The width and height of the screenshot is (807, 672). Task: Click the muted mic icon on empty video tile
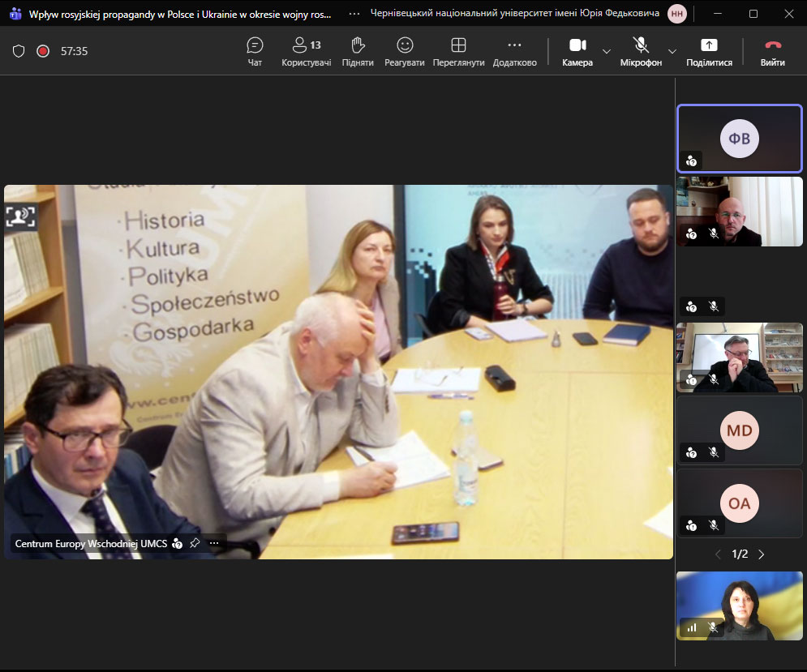[x=714, y=306]
